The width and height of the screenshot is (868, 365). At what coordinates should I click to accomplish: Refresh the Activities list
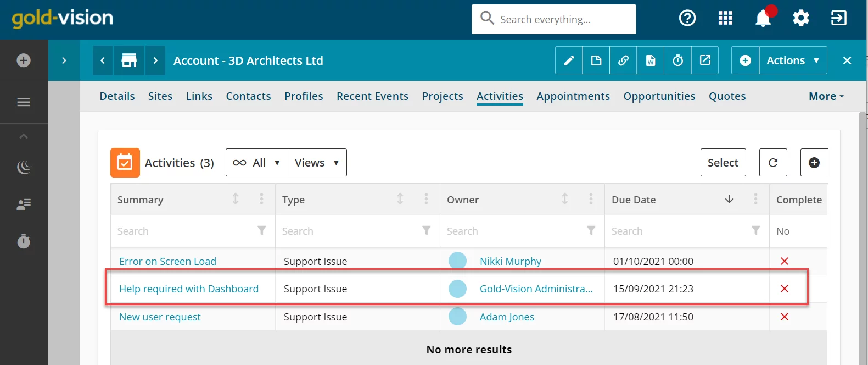coord(773,163)
